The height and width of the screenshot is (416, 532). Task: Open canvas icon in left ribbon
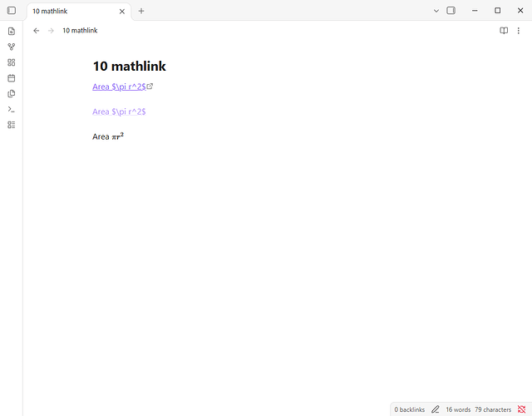pos(12,62)
